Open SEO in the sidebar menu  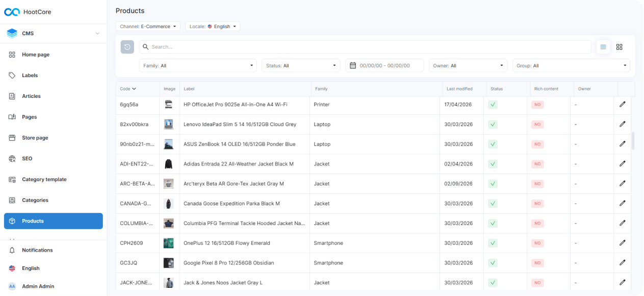pyautogui.click(x=54, y=159)
